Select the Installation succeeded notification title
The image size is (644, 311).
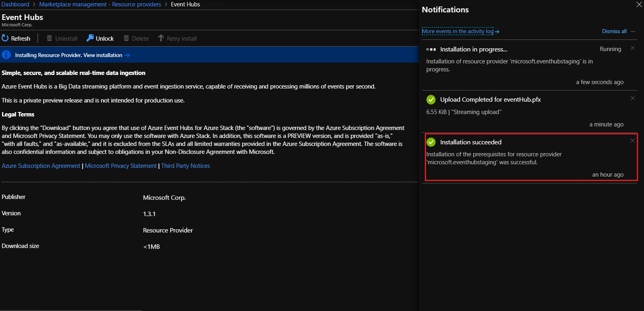click(471, 142)
